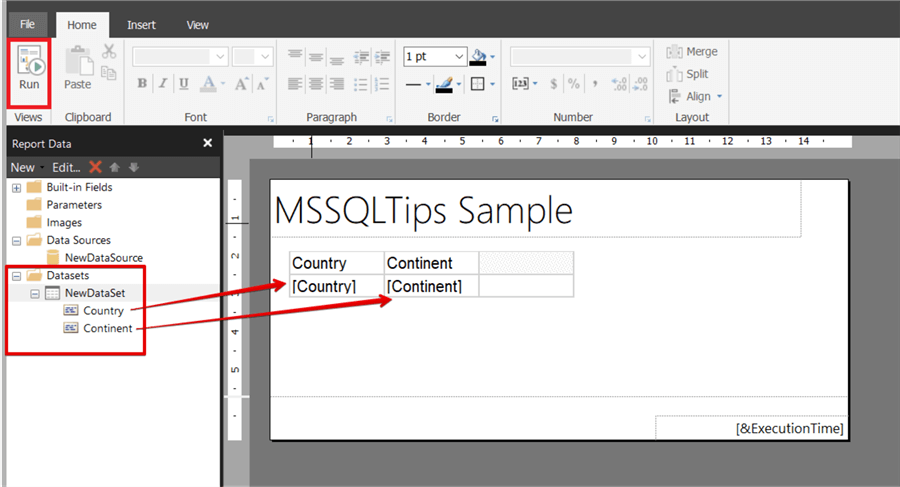
Task: Switch to the Insert ribbon tab
Action: [141, 25]
